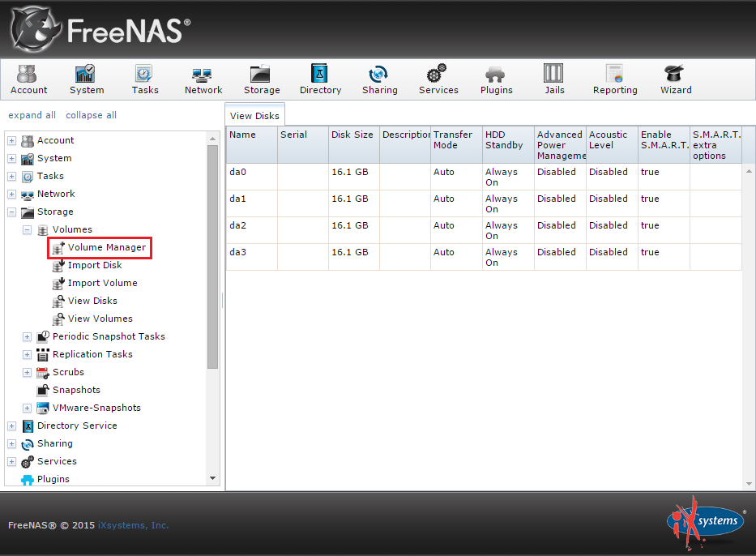Click the iXsystems logo in footer
756x556 pixels.
coord(706,524)
